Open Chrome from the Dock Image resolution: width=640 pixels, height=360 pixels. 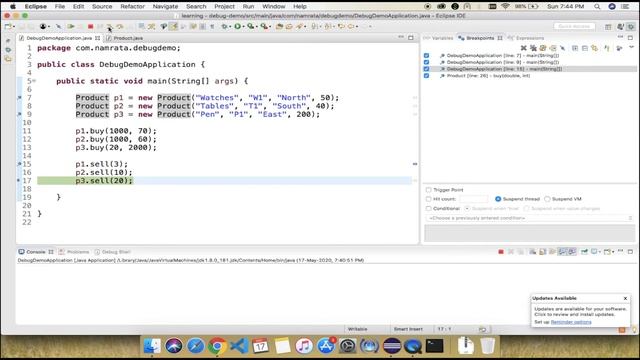[217, 346]
